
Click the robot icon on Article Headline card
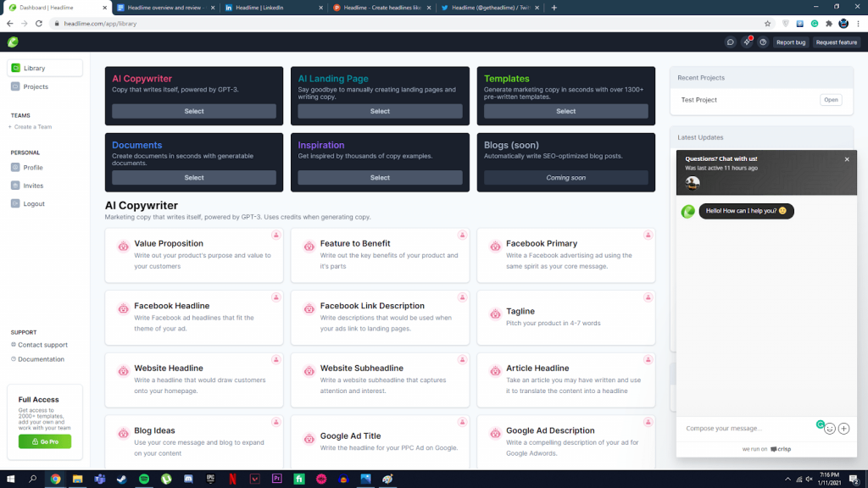pyautogui.click(x=495, y=371)
